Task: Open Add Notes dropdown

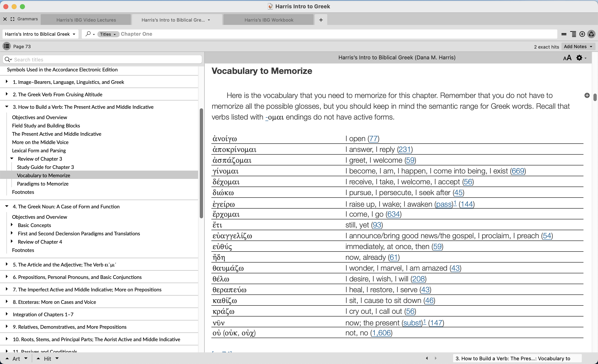Action: 578,46
